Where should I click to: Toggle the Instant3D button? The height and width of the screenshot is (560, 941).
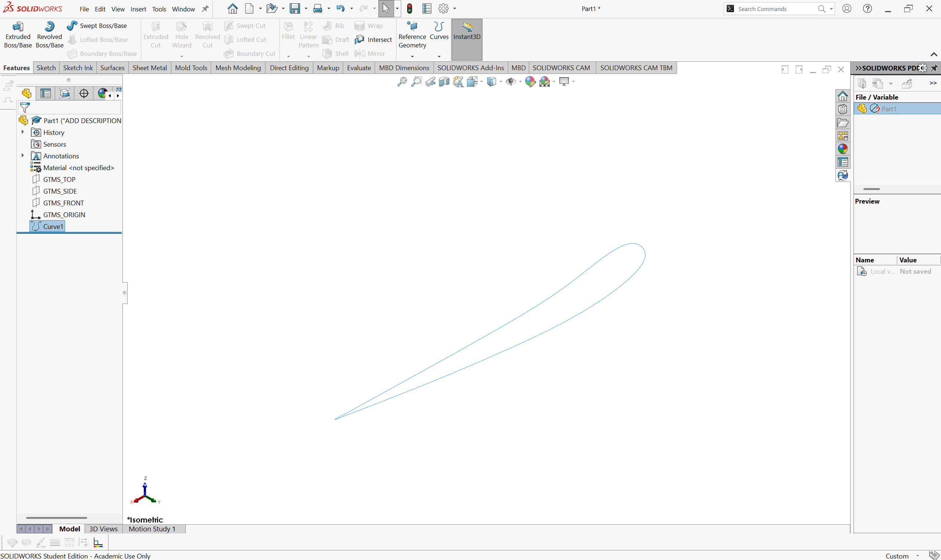(x=467, y=35)
